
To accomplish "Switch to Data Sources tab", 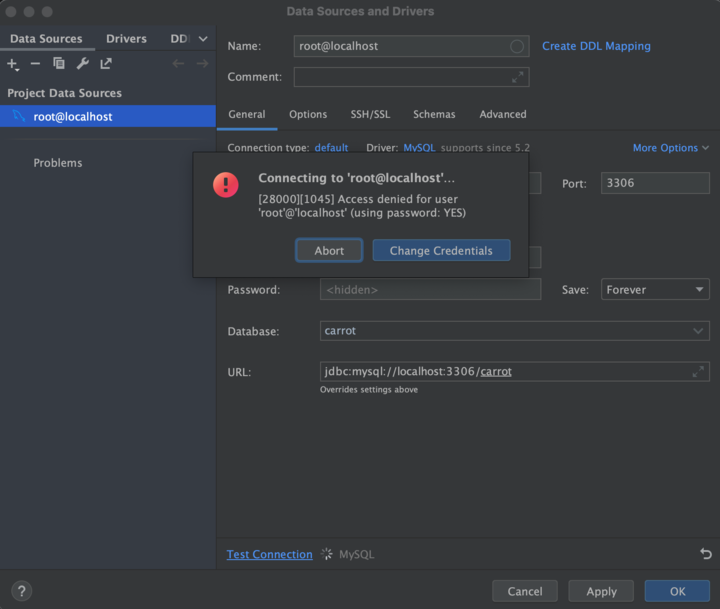I will (x=46, y=39).
